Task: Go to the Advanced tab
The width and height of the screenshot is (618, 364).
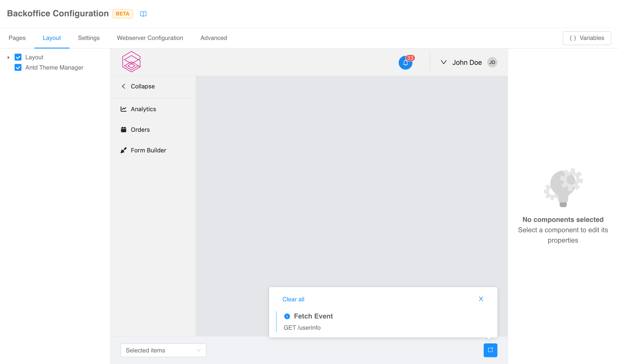Action: 214,38
